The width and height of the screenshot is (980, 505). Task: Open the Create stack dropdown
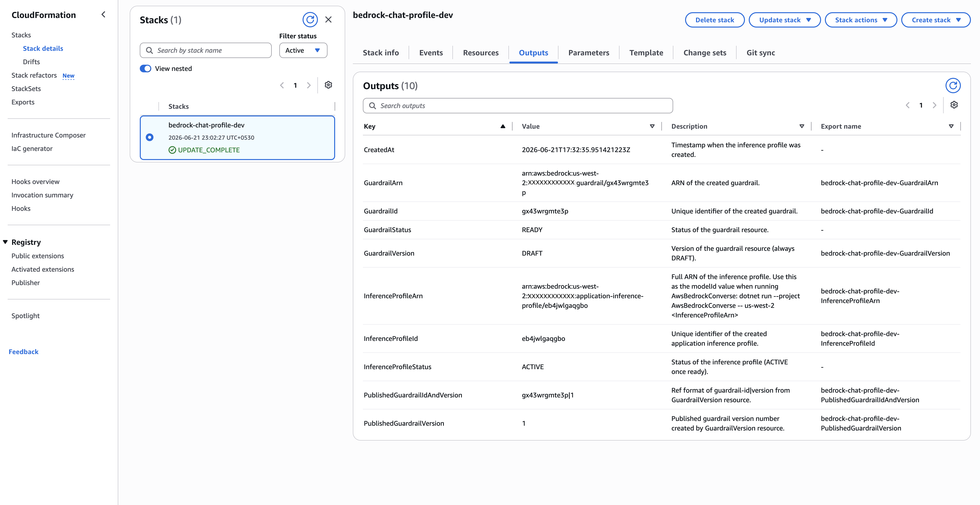pos(936,20)
